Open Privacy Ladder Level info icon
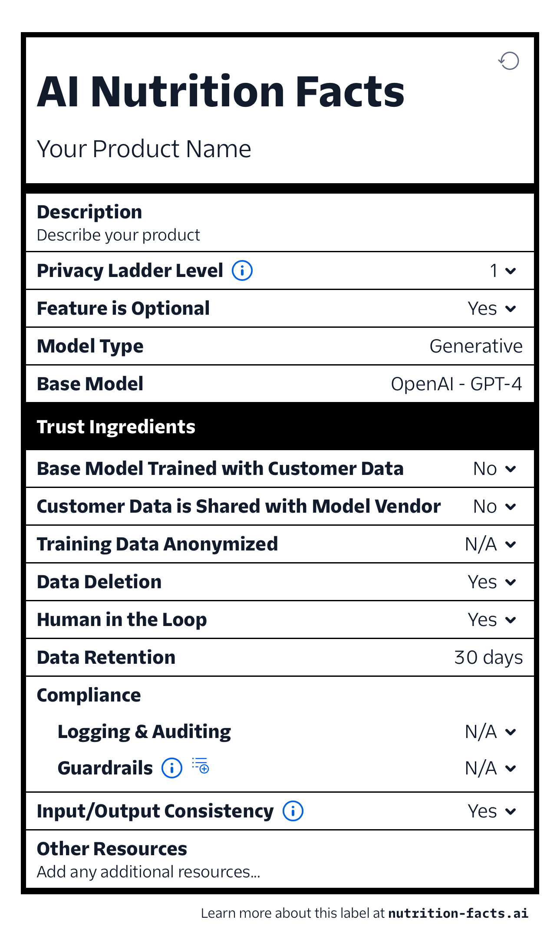Viewport: 560px width, 939px height. click(x=242, y=270)
